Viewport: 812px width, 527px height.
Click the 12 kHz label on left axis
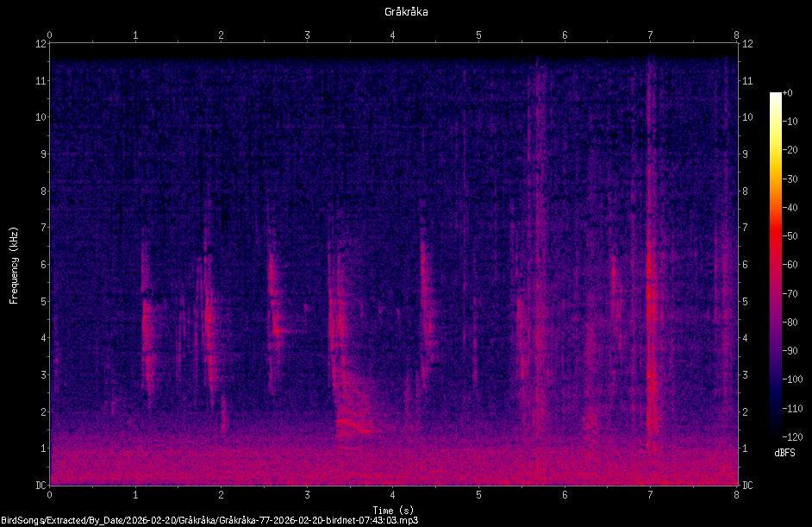(x=41, y=43)
